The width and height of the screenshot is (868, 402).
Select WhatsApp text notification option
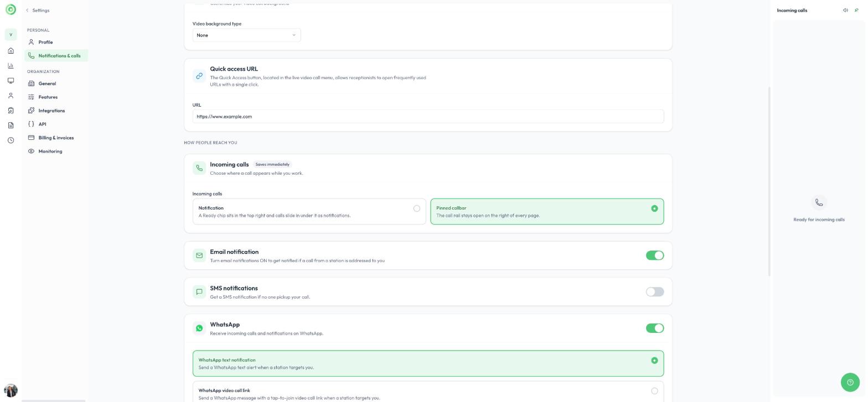click(428, 364)
